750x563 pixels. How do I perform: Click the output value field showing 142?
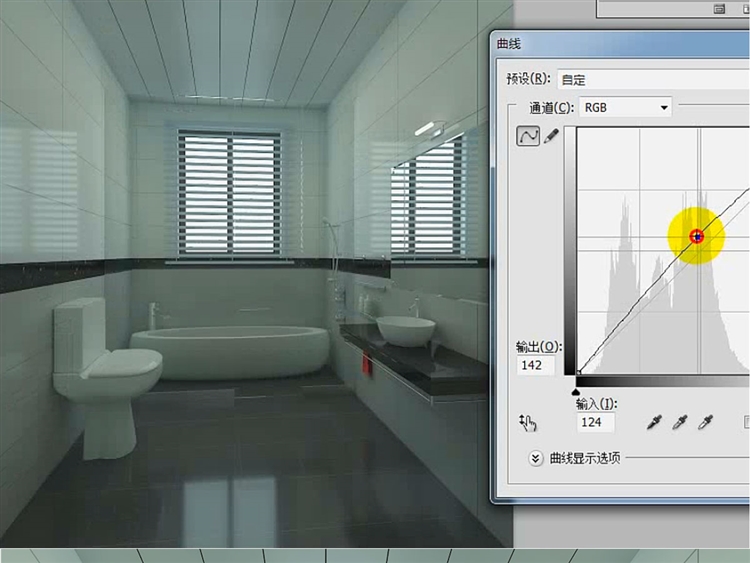tap(536, 365)
